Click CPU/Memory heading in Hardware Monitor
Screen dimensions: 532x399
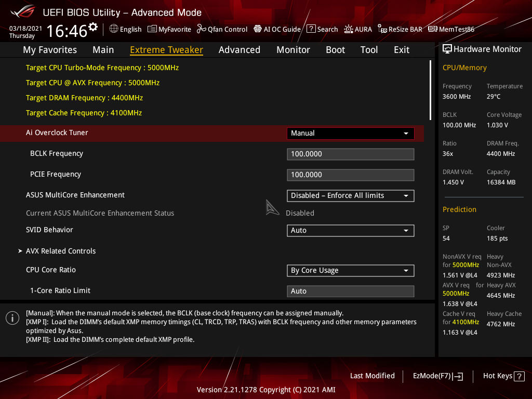[x=464, y=68]
